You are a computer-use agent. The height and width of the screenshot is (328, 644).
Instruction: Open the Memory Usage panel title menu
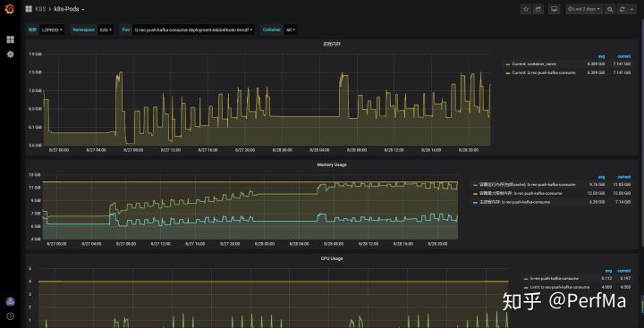click(332, 164)
